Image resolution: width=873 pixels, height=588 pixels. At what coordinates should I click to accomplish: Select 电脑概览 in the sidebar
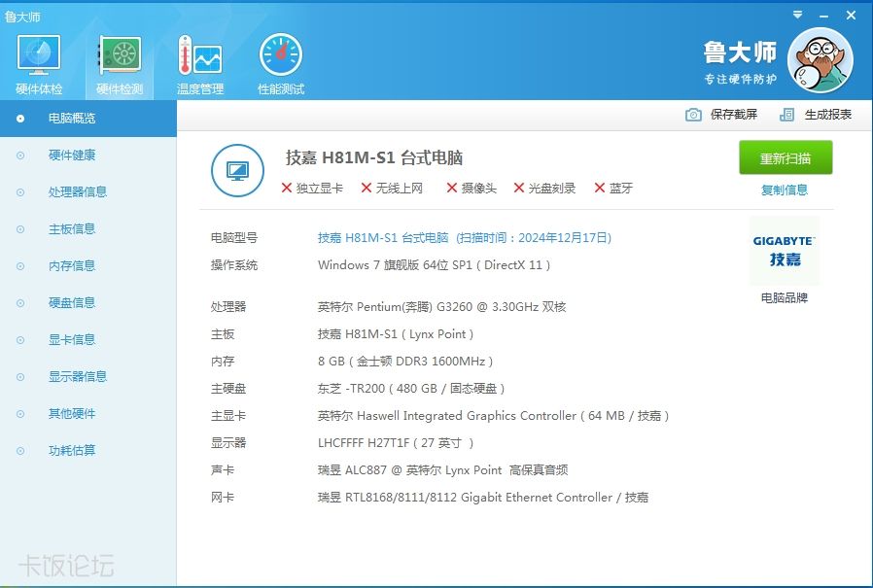point(87,118)
